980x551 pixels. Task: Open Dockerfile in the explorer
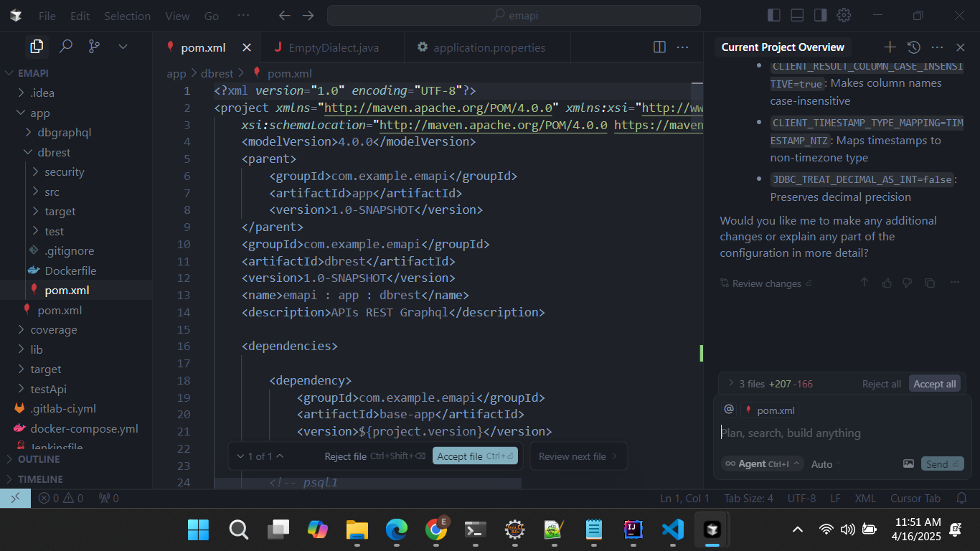(x=76, y=270)
